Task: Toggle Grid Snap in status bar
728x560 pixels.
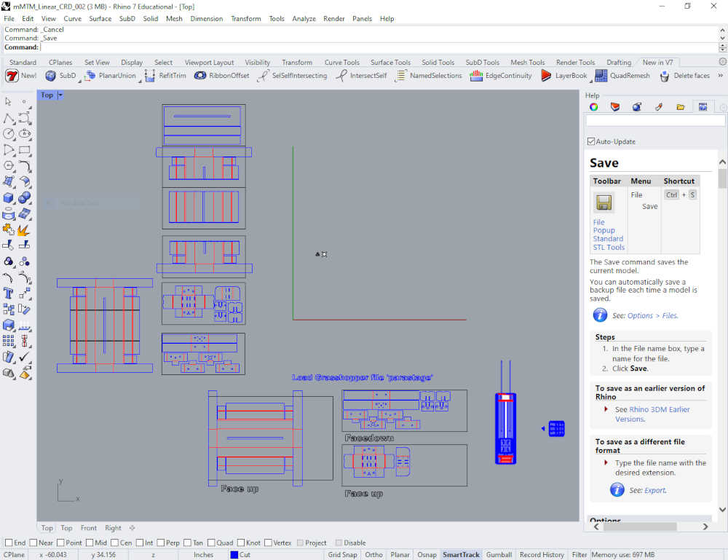Action: click(x=342, y=554)
